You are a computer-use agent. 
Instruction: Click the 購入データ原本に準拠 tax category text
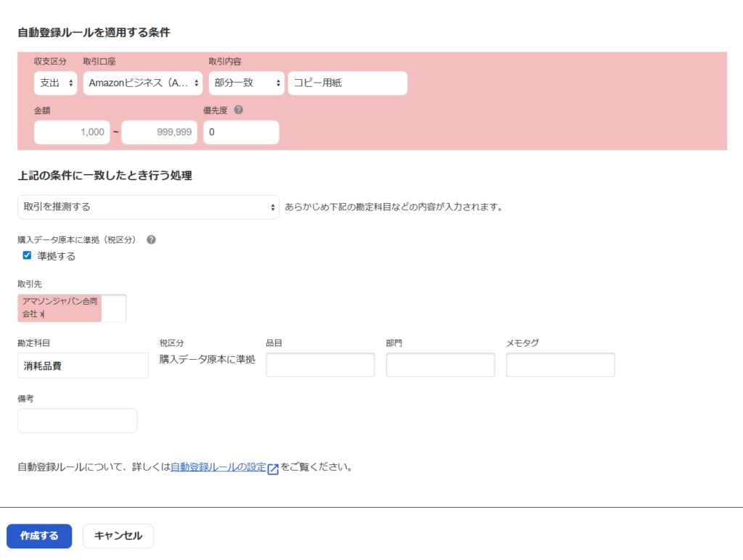207,360
